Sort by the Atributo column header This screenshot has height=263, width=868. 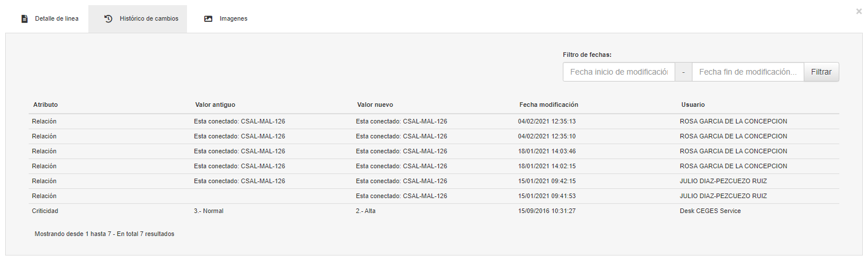(x=45, y=105)
